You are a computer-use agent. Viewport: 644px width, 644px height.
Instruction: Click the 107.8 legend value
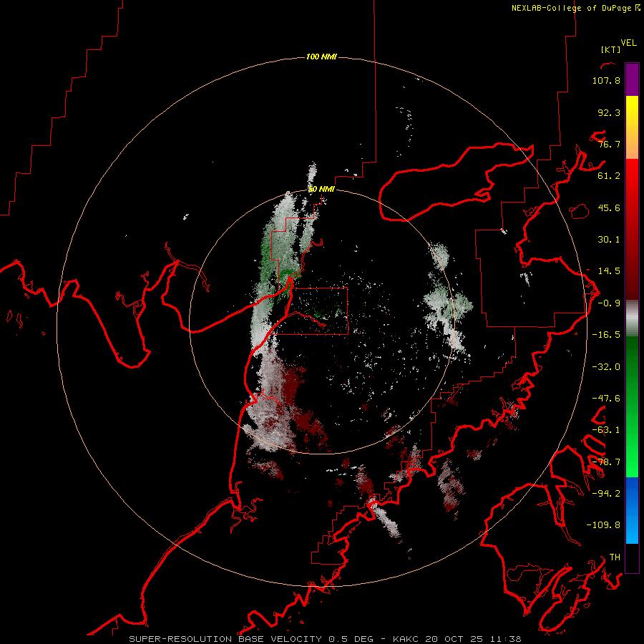(606, 80)
